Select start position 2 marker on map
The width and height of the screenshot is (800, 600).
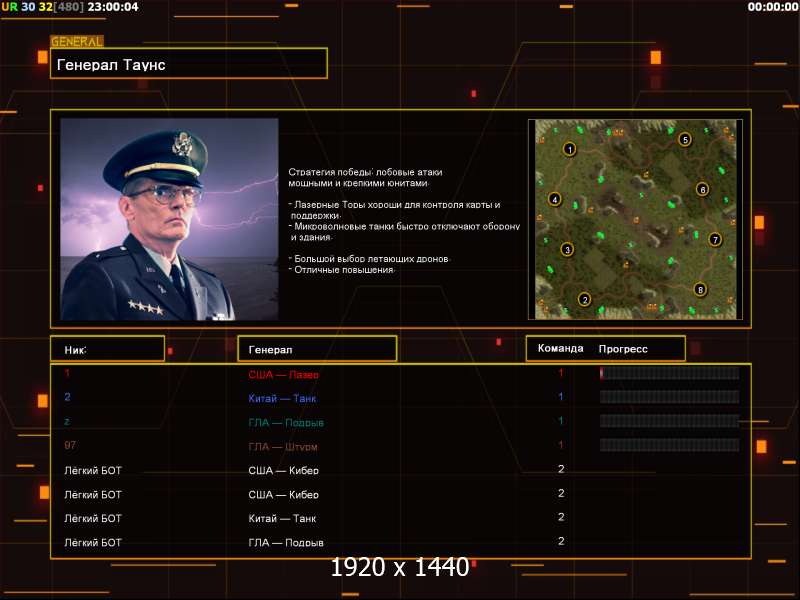(585, 299)
